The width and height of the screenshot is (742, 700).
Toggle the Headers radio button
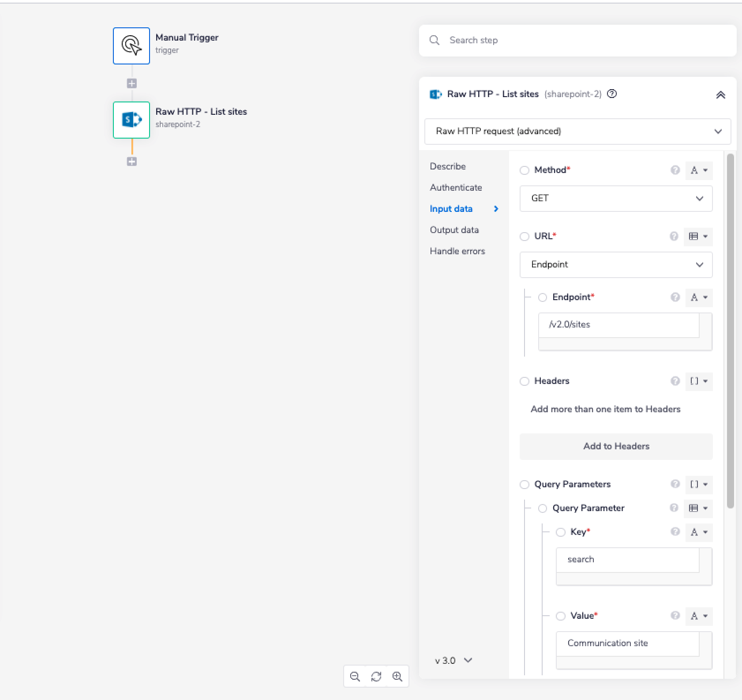tap(524, 381)
